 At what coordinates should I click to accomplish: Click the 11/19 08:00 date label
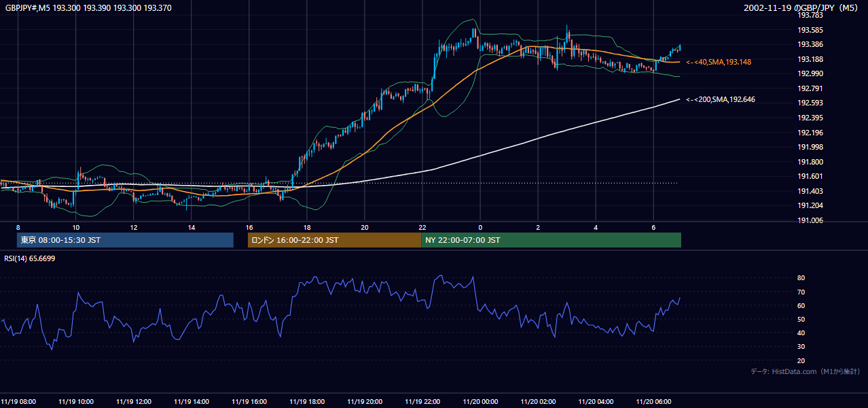tap(18, 401)
